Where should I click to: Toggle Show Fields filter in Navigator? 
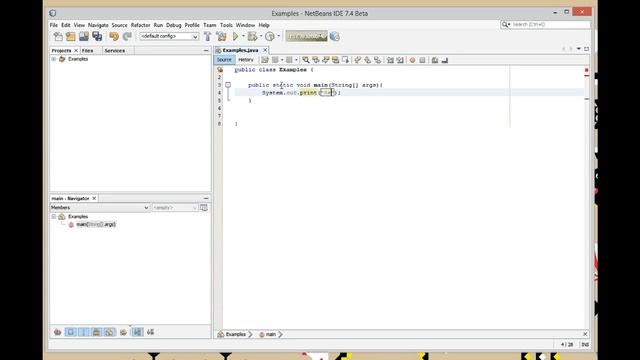71,332
